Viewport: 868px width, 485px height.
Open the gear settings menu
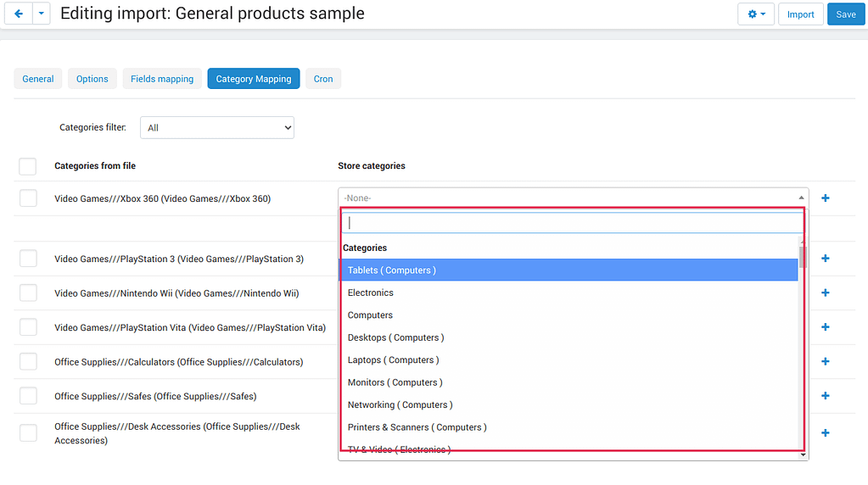(756, 14)
